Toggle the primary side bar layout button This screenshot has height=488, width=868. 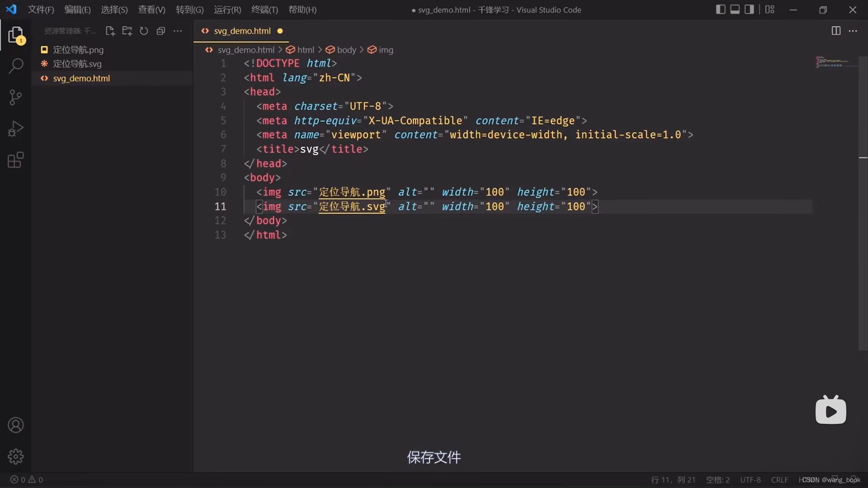click(x=721, y=9)
